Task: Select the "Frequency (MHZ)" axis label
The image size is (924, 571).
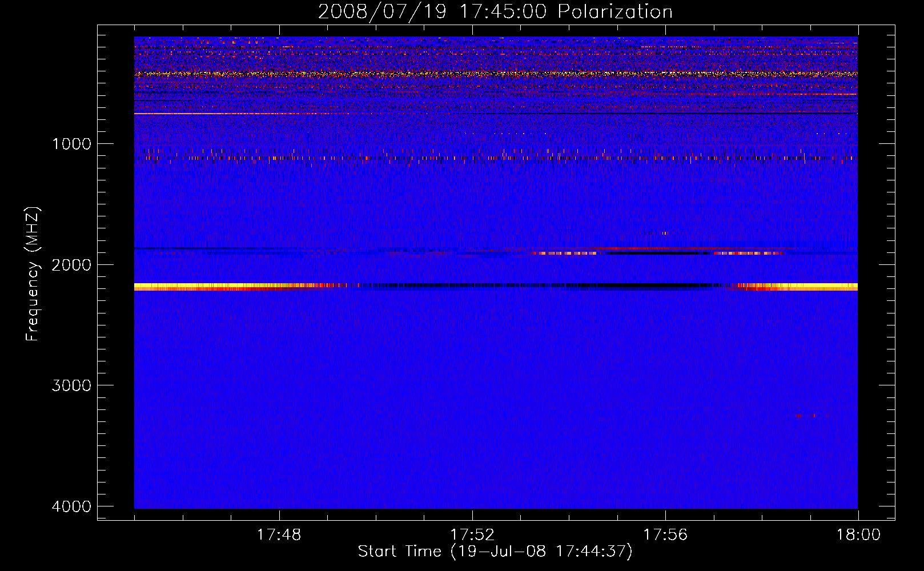Action: pyautogui.click(x=33, y=274)
